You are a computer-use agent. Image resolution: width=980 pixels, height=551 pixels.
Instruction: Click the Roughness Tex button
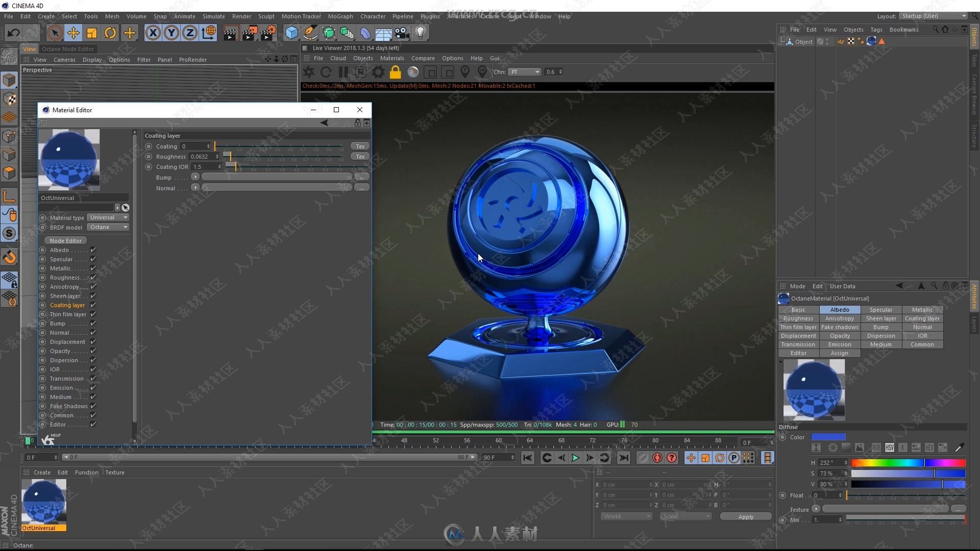[x=360, y=157]
